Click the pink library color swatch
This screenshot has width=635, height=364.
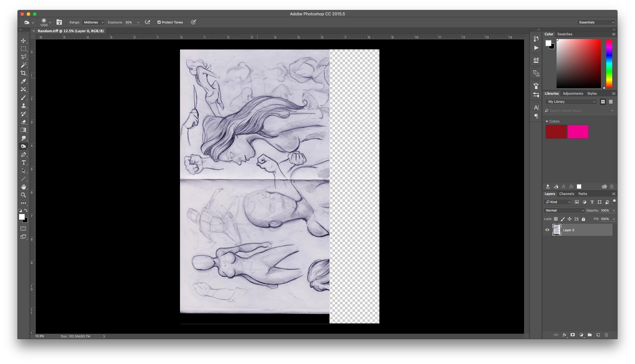coord(578,132)
